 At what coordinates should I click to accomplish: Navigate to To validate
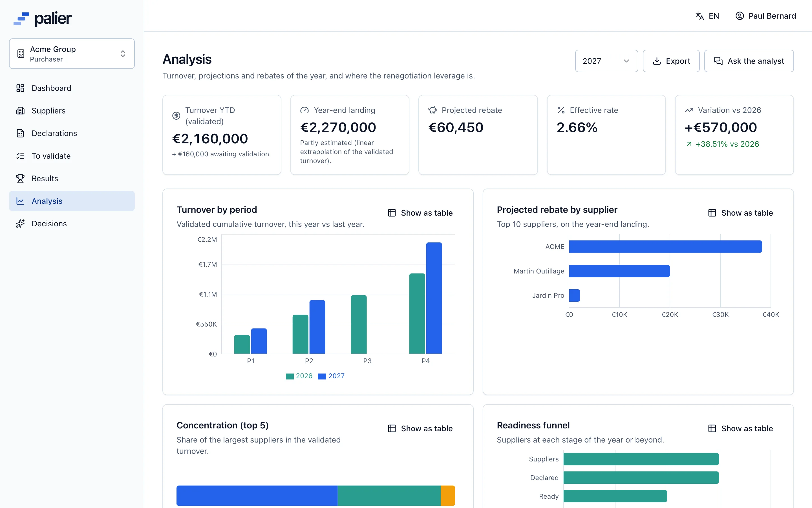coord(72,156)
